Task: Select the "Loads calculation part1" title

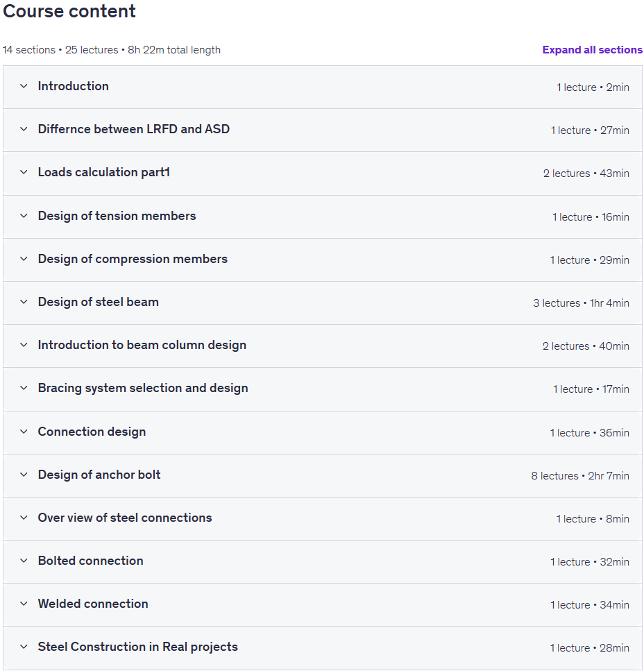Action: coord(104,172)
